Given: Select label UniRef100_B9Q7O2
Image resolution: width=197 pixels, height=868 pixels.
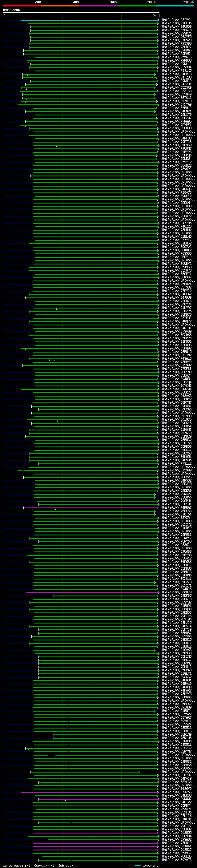Looking at the screenshot, I should coord(177,247).
